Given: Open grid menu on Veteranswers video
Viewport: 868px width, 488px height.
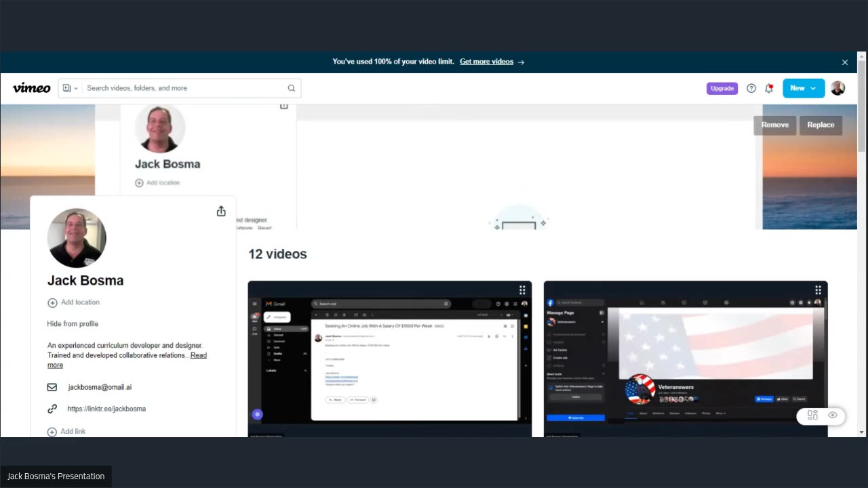Looking at the screenshot, I should [818, 290].
